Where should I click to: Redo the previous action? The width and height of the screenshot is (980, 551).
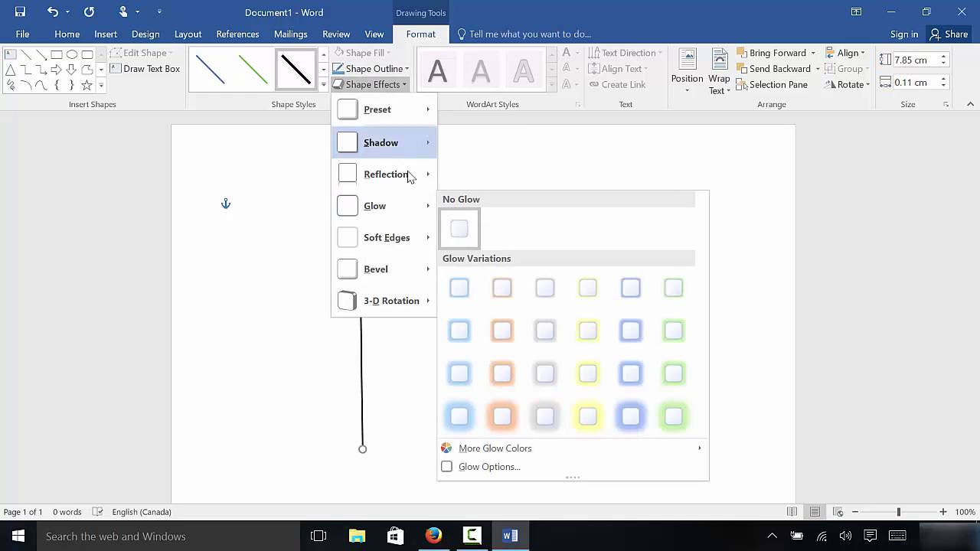coord(89,11)
